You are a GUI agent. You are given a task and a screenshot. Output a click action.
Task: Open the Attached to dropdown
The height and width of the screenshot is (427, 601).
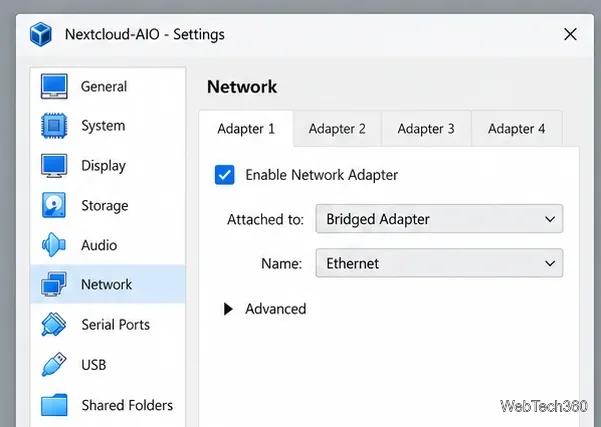tap(439, 219)
